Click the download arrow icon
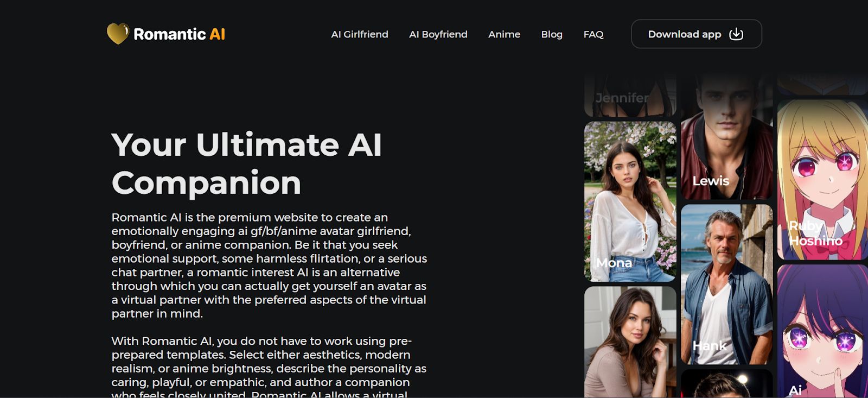This screenshot has width=868, height=398. click(736, 34)
